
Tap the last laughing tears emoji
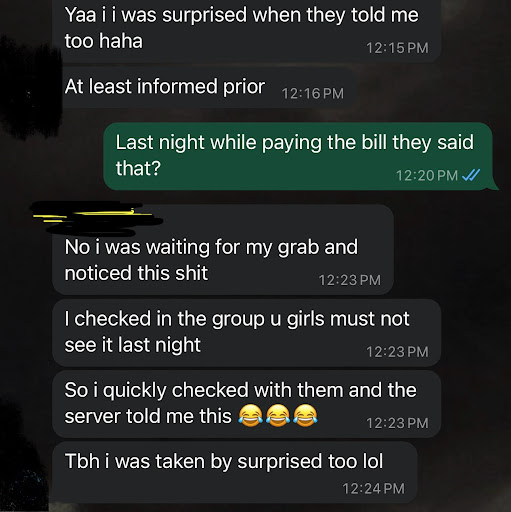[305, 416]
